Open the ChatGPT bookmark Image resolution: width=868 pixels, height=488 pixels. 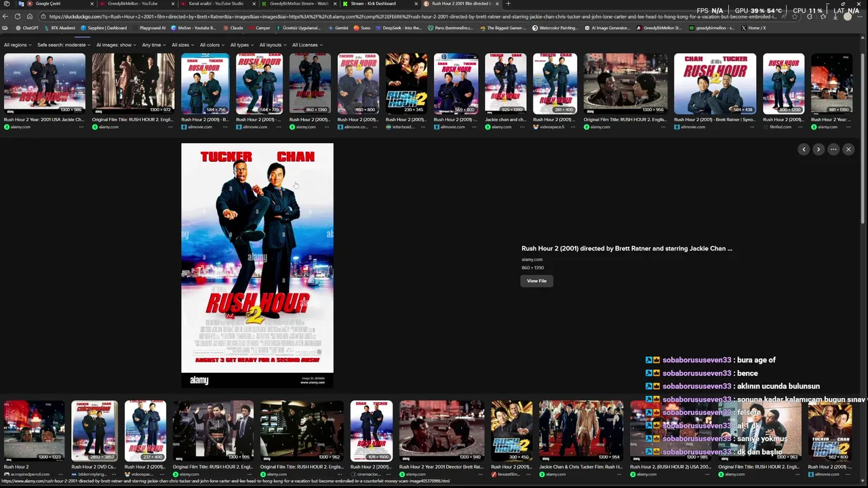[x=28, y=28]
